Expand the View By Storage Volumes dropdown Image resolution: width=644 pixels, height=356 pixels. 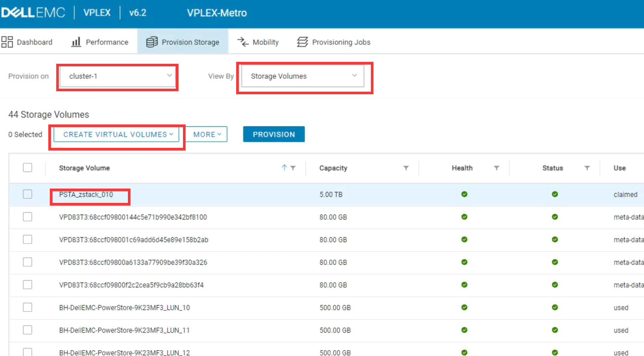coord(303,76)
